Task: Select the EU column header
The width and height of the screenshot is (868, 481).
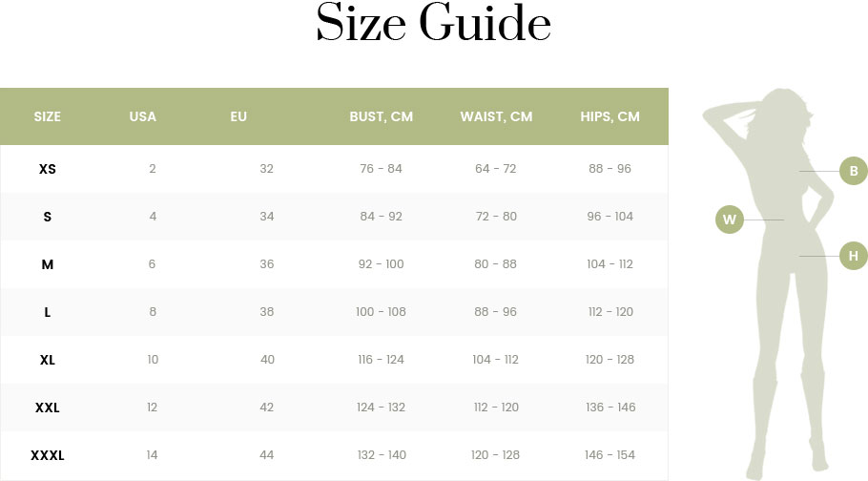Action: coord(238,116)
